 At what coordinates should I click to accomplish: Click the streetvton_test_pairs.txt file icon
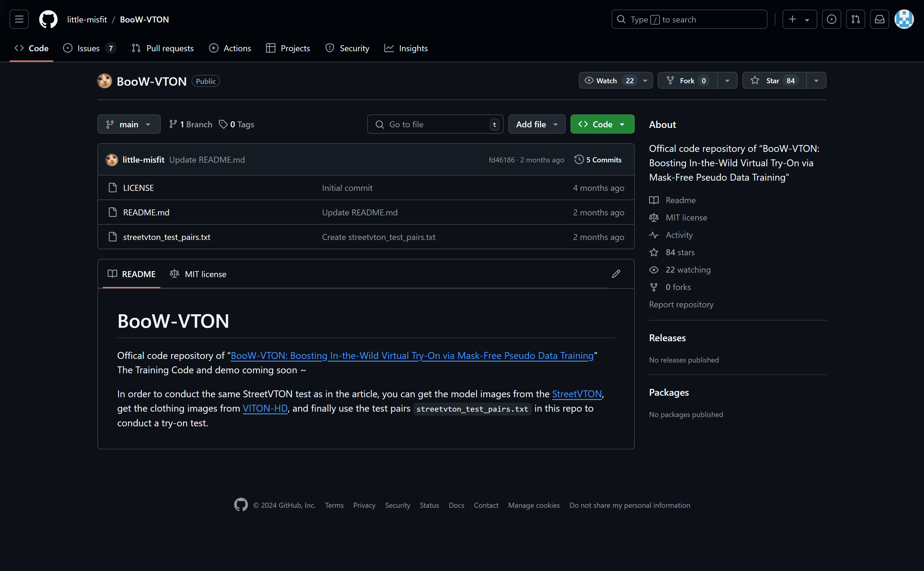coord(113,237)
